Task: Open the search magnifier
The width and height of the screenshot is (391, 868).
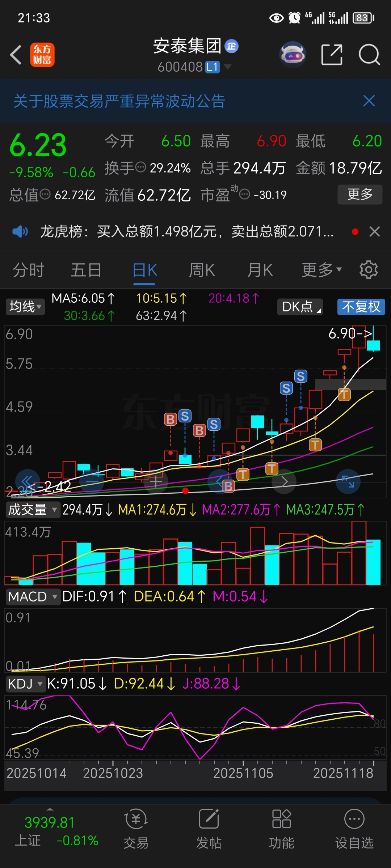Action: click(369, 55)
